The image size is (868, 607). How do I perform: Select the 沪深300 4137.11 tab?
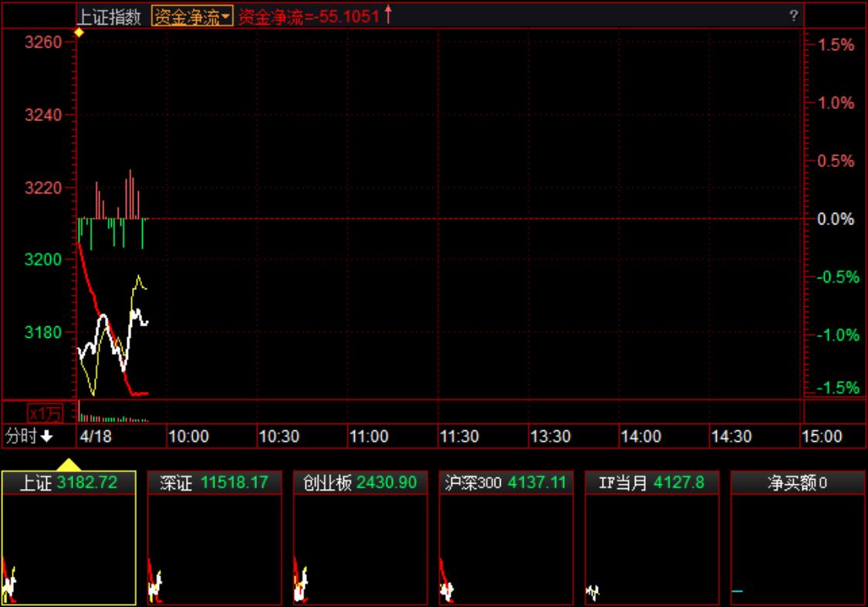tap(506, 483)
